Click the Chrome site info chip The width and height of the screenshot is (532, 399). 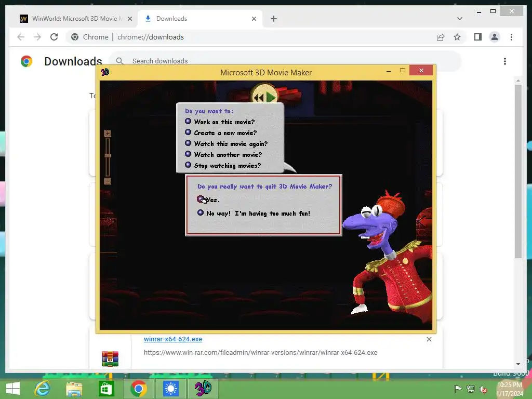click(90, 37)
